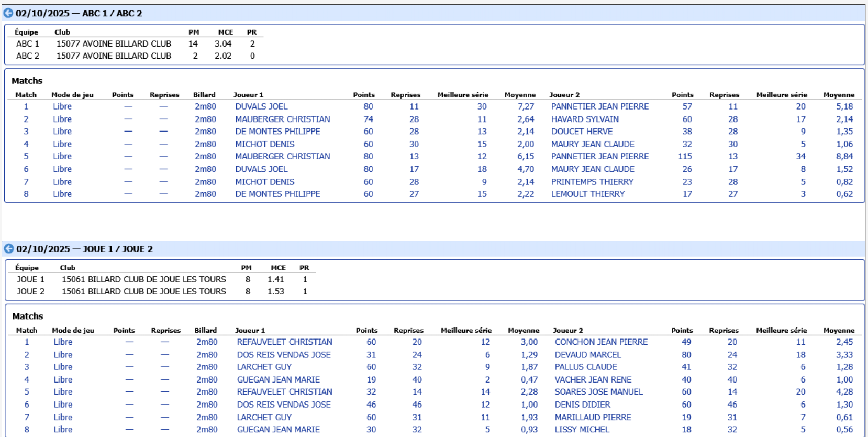The image size is (868, 437).
Task: Click club name 15077 AVOINE BILLARD CLUB for ABC 1
Action: tap(114, 44)
